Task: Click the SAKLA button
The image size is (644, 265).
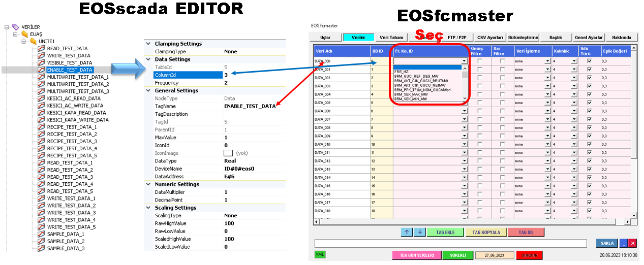Action: pos(607,243)
